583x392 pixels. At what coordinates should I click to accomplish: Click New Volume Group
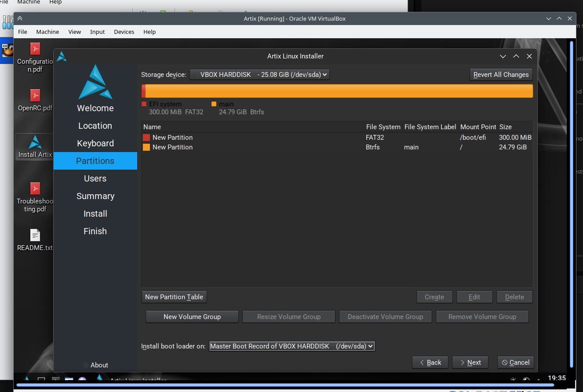point(192,317)
